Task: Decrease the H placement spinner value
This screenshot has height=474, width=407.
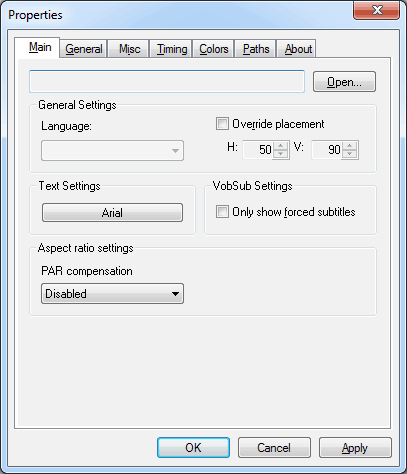Action: tap(281, 154)
